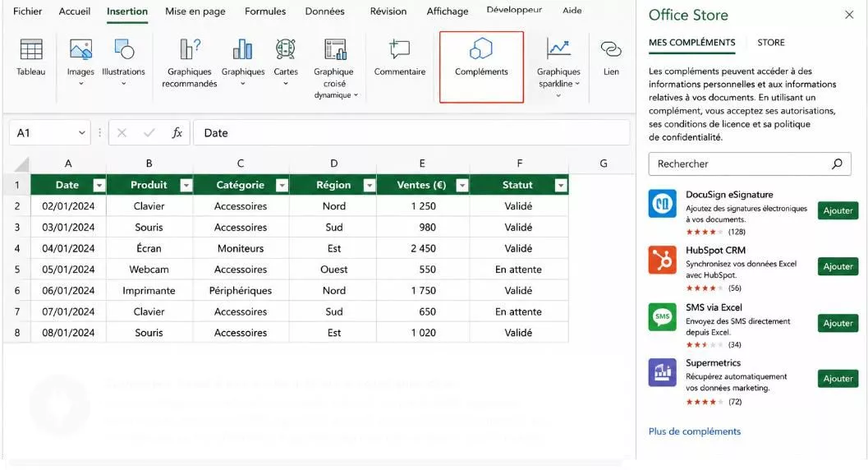
Task: Switch to the Développeur tab
Action: 514,10
